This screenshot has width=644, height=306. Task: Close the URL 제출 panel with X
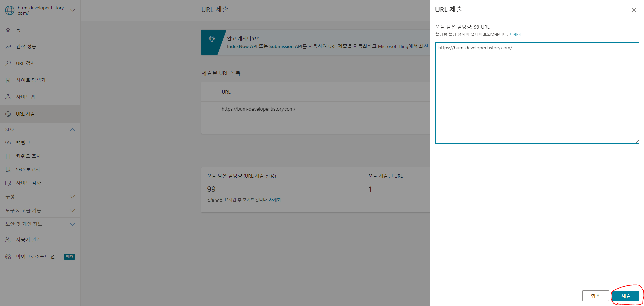pos(634,10)
